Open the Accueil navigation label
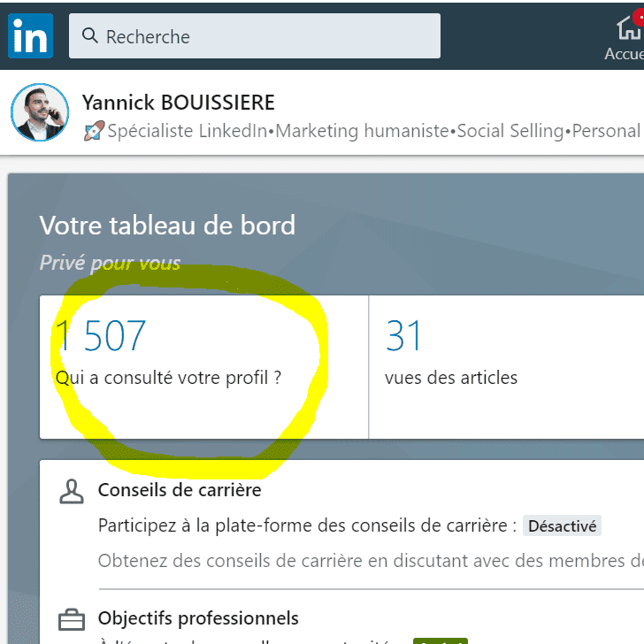This screenshot has height=644, width=644. (x=624, y=54)
